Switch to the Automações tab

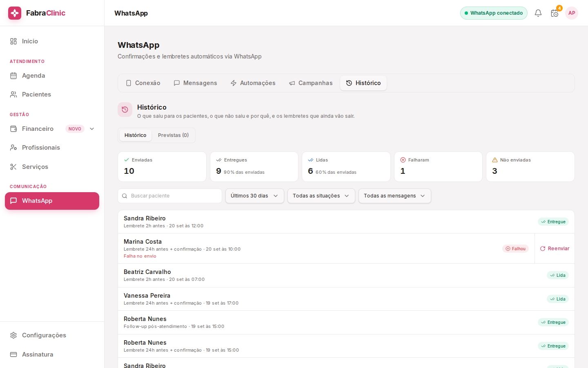click(253, 83)
